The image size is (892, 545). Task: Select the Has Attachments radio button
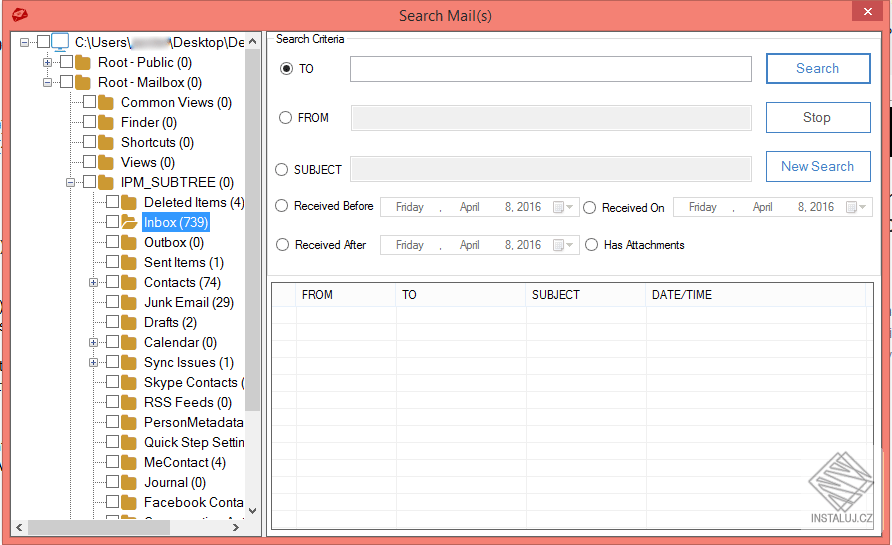(x=592, y=245)
